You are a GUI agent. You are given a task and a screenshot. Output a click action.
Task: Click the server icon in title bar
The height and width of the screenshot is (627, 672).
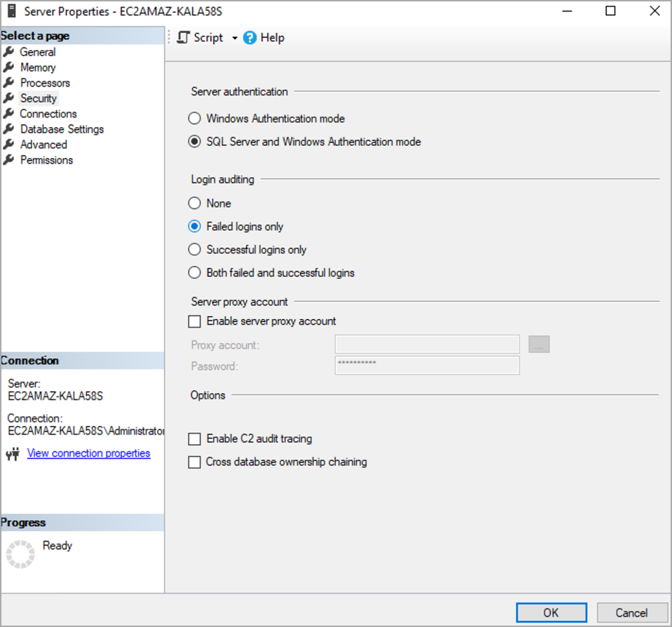pos(12,11)
